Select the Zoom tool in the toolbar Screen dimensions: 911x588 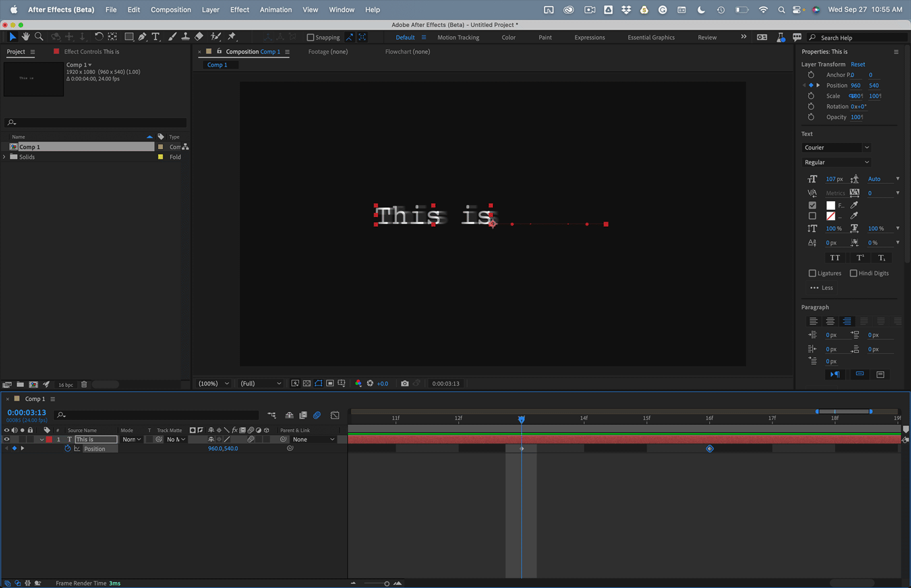pos(39,37)
